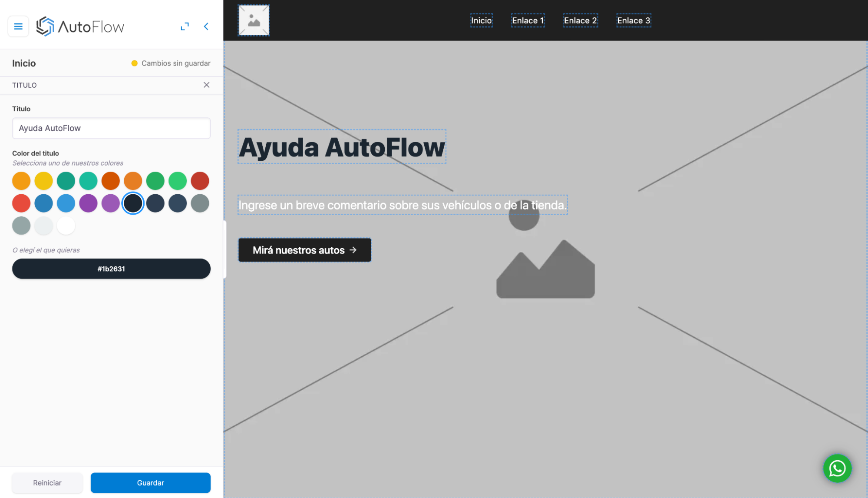
Task: Click the AutoFlow logo
Action: point(80,27)
